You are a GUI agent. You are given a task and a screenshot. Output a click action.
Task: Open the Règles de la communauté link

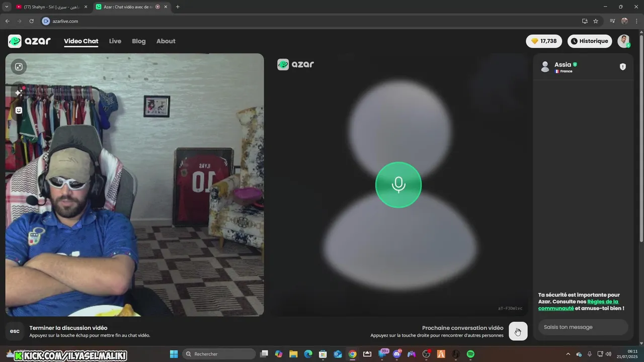[578, 305]
